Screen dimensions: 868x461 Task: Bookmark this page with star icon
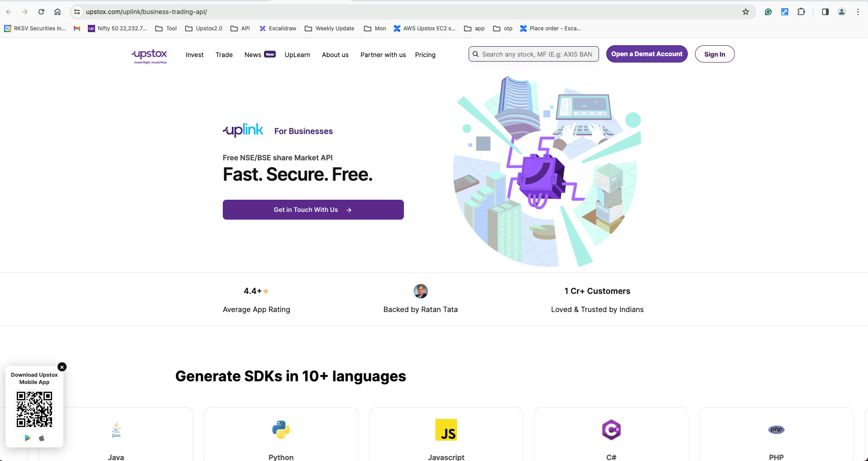[x=745, y=12]
